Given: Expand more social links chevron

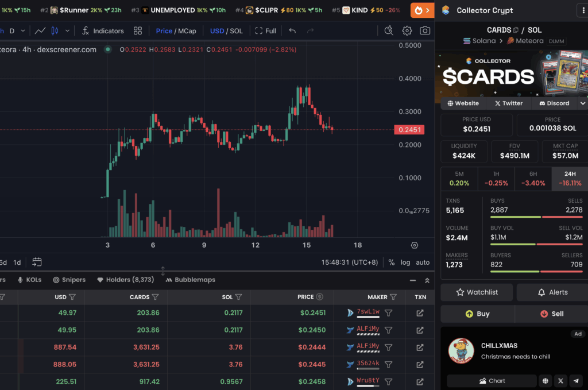Looking at the screenshot, I should [583, 103].
